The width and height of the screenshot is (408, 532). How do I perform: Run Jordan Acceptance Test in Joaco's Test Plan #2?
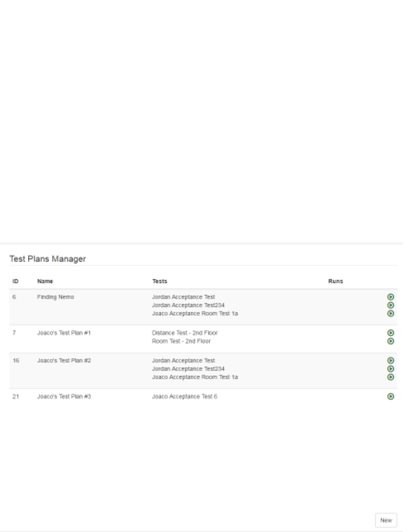point(390,360)
